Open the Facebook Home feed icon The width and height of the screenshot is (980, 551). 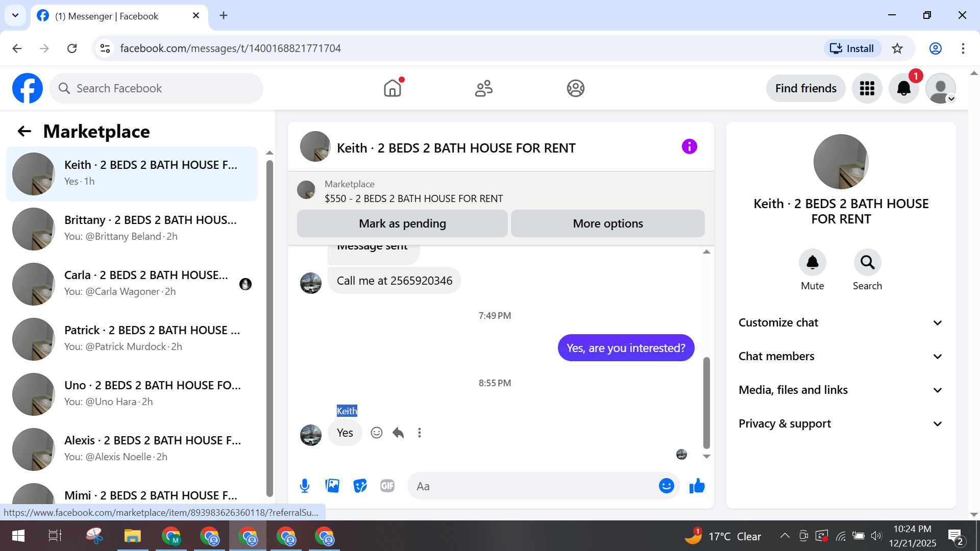click(x=393, y=88)
